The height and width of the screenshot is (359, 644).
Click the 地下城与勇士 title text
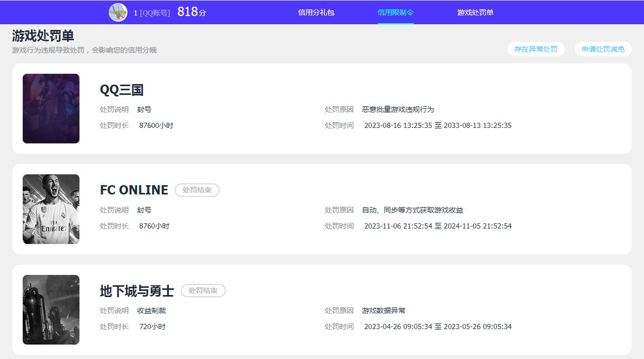[137, 291]
